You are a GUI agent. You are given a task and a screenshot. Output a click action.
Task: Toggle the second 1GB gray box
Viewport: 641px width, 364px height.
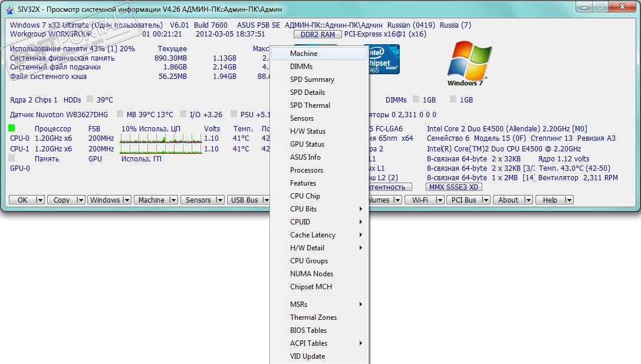click(x=453, y=99)
